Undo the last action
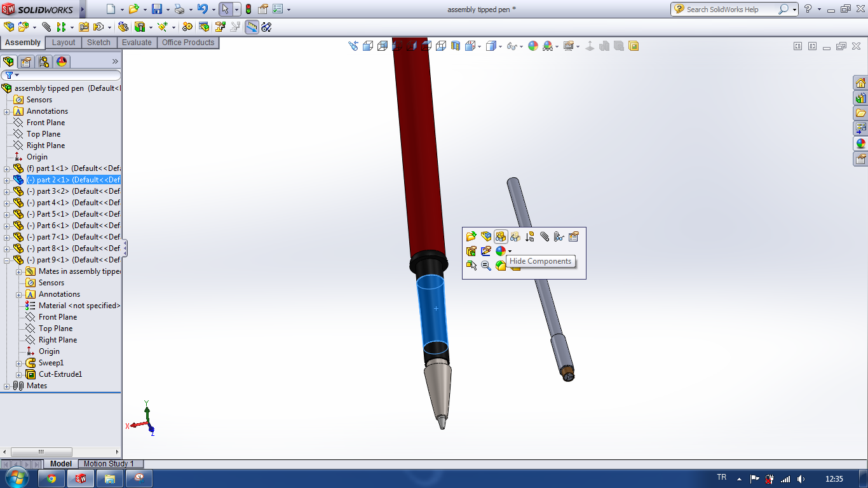The width and height of the screenshot is (868, 488). pyautogui.click(x=202, y=9)
